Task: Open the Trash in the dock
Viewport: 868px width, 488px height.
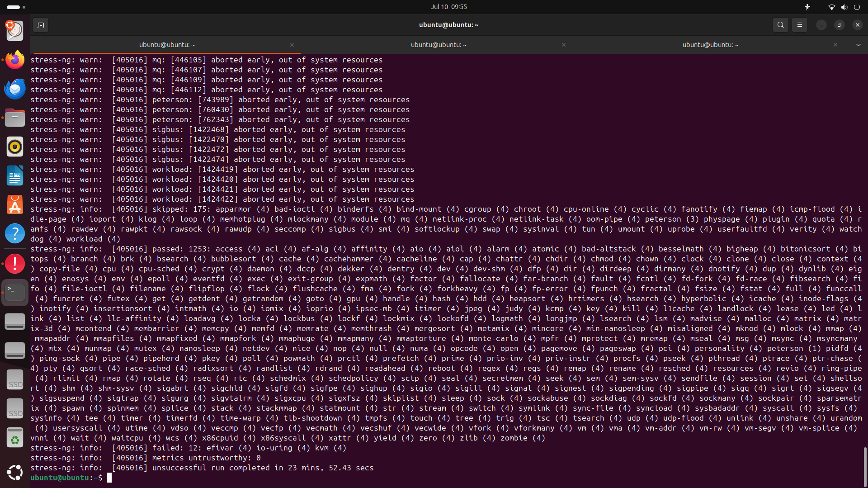Action: pyautogui.click(x=15, y=438)
